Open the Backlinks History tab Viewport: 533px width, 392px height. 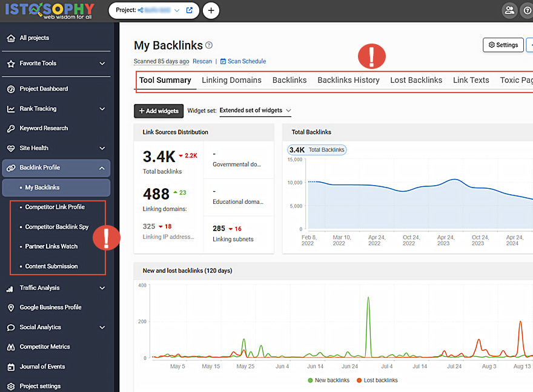348,80
